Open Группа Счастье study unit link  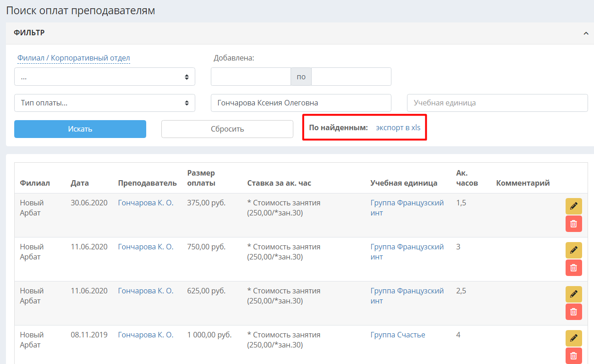(x=398, y=335)
